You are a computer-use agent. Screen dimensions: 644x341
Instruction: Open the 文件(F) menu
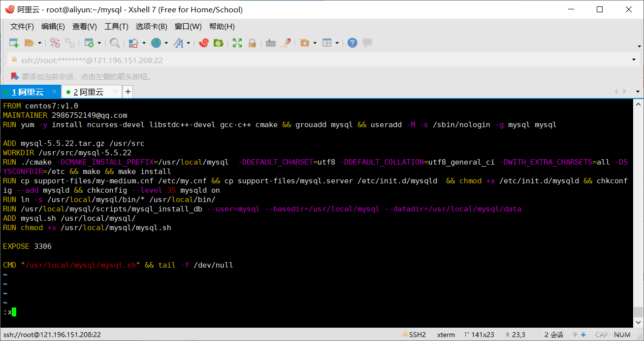22,26
